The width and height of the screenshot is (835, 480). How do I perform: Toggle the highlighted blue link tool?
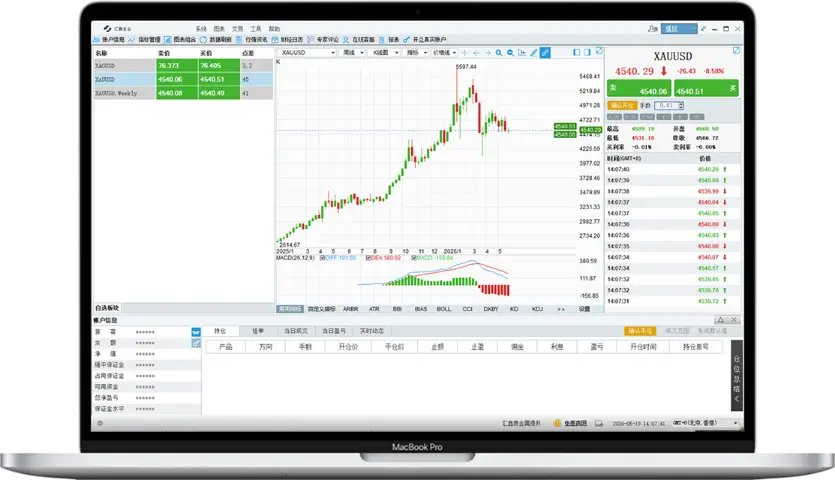pos(545,53)
